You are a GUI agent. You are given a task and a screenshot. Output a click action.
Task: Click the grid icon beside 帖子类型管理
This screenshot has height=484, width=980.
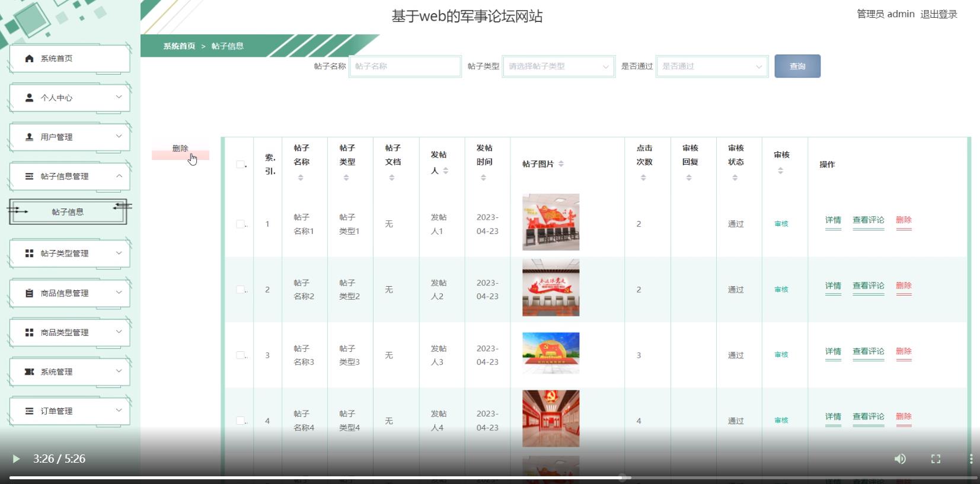point(29,253)
